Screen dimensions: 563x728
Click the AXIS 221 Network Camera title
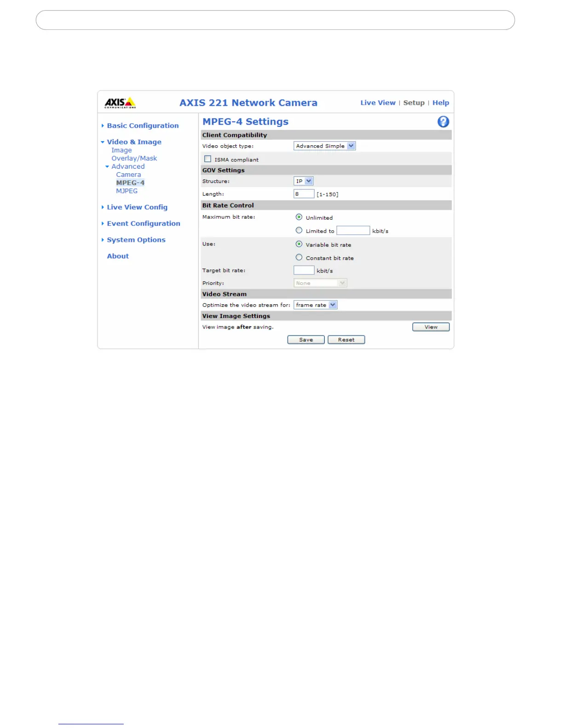point(248,103)
